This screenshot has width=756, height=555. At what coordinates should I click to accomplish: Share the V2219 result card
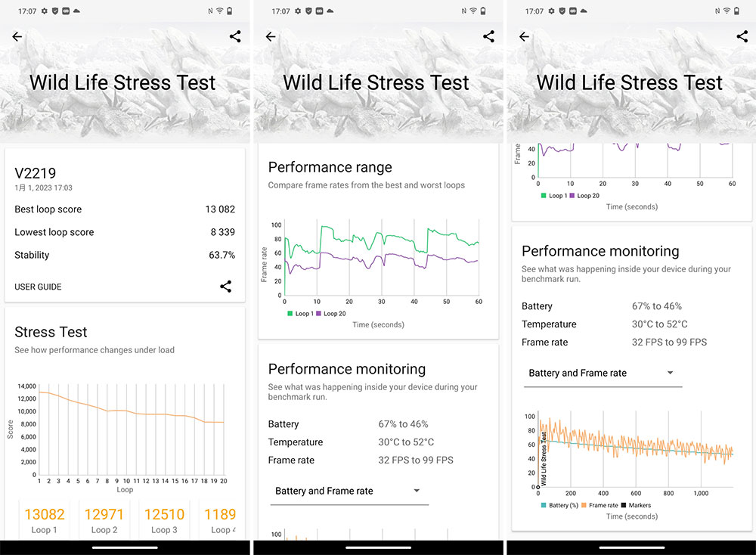click(225, 287)
